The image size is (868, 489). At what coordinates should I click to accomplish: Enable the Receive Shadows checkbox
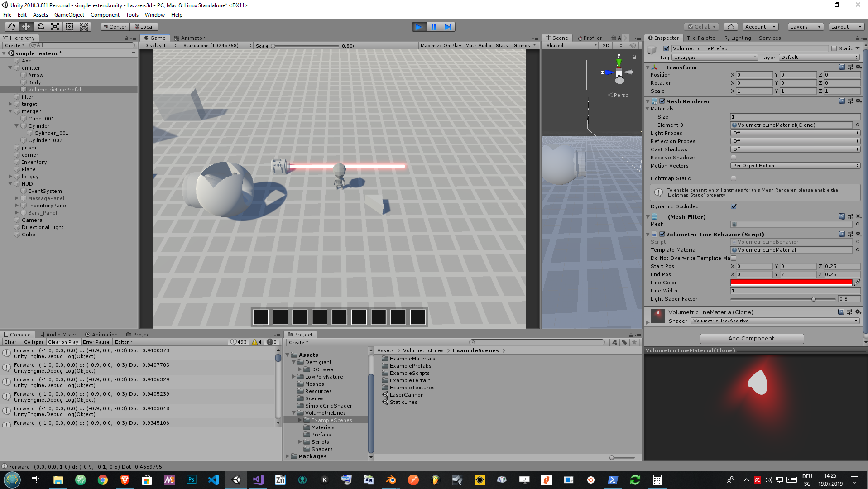[734, 158]
